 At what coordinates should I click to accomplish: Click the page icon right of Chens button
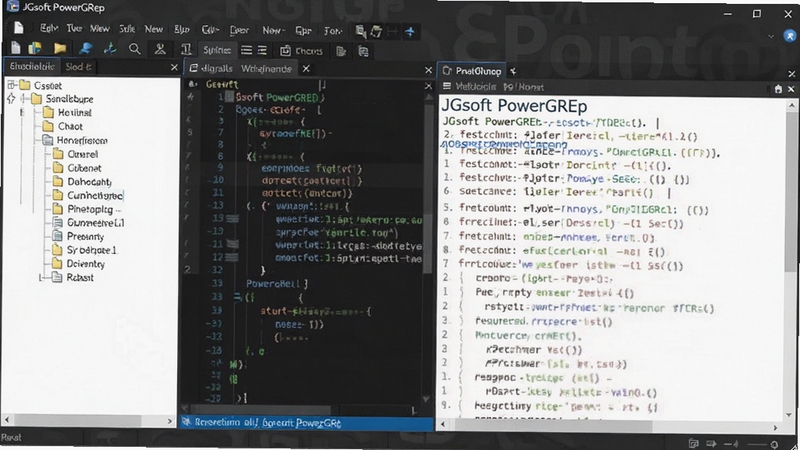pos(341,51)
